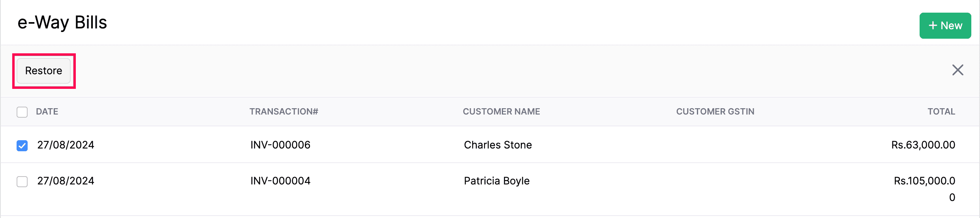Screen dimensions: 980x218
Task: Open transaction INV-000006
Action: 280,145
